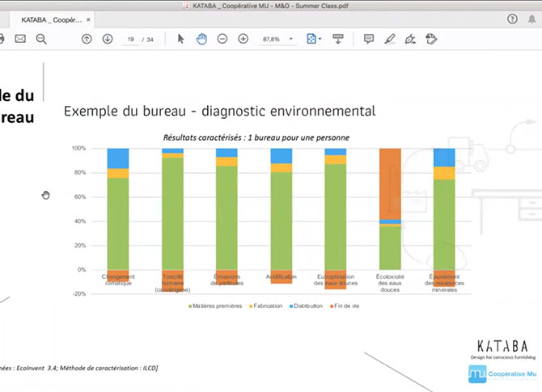This screenshot has height=392, width=542.
Task: Go to next page with down arrow
Action: click(108, 39)
